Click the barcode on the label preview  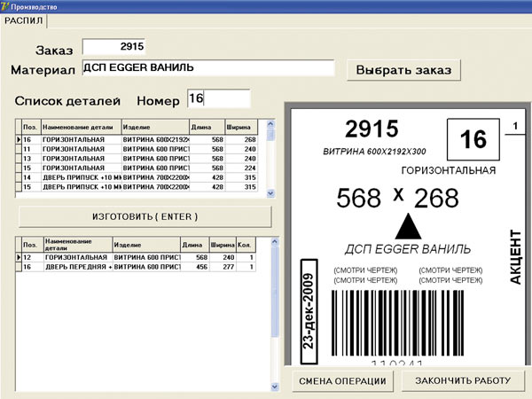pos(397,323)
